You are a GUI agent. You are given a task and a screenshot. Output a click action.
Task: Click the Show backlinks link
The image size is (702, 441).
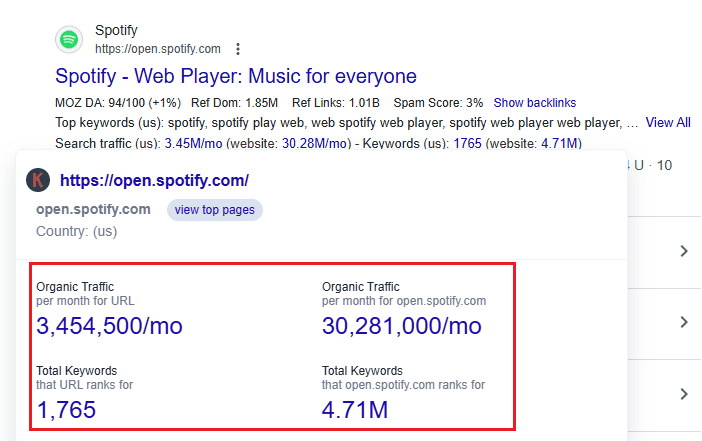click(535, 103)
